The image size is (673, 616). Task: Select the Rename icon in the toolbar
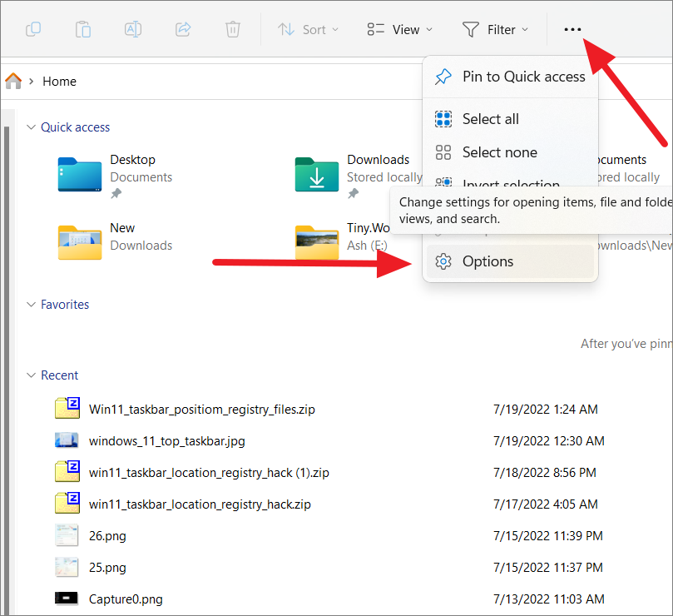[x=133, y=29]
